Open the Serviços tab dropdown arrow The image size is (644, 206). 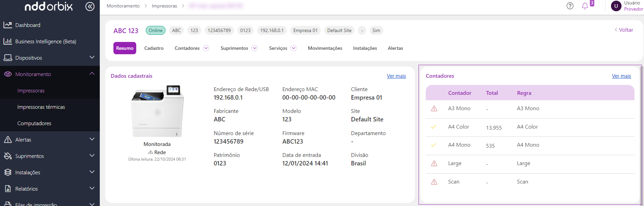point(294,48)
